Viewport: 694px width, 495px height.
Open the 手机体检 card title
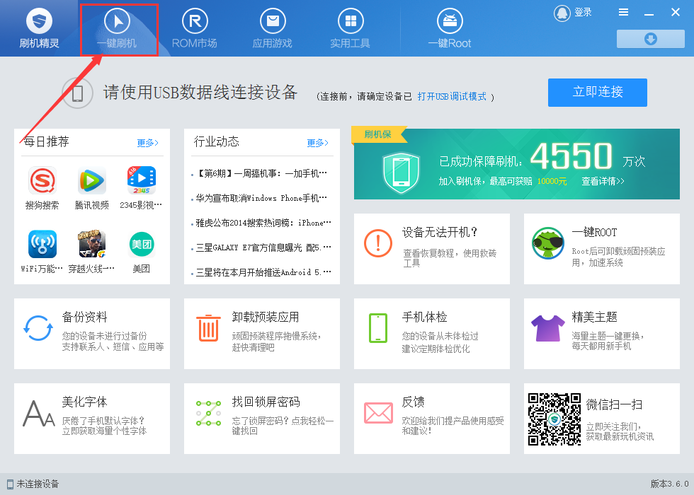tap(424, 317)
